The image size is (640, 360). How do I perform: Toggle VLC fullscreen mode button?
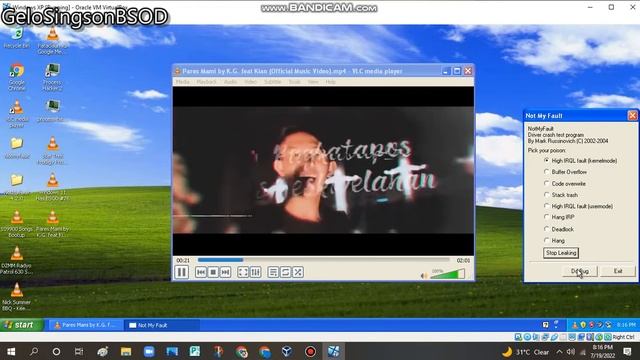point(243,272)
